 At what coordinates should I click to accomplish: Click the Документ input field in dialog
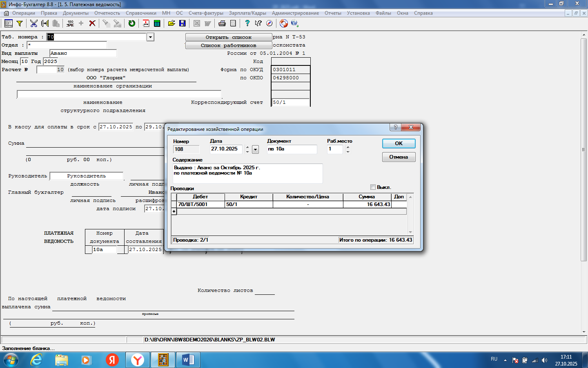point(292,149)
